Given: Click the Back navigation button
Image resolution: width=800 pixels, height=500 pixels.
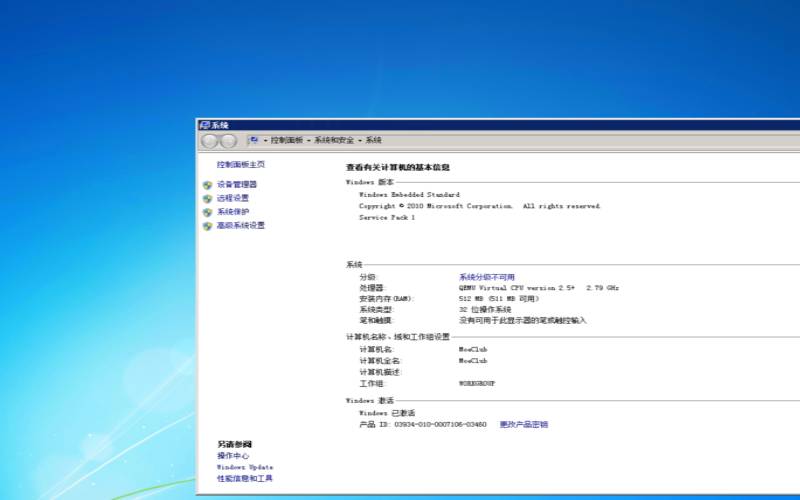Looking at the screenshot, I should click(210, 141).
